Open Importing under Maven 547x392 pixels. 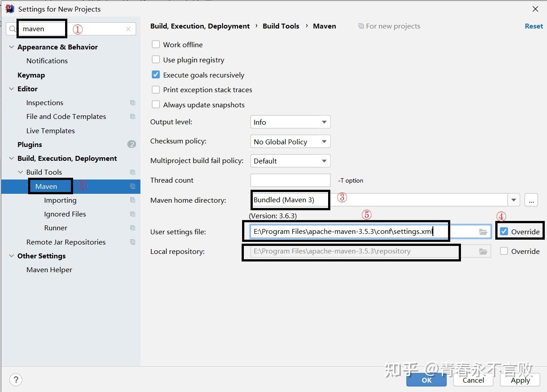pyautogui.click(x=60, y=200)
